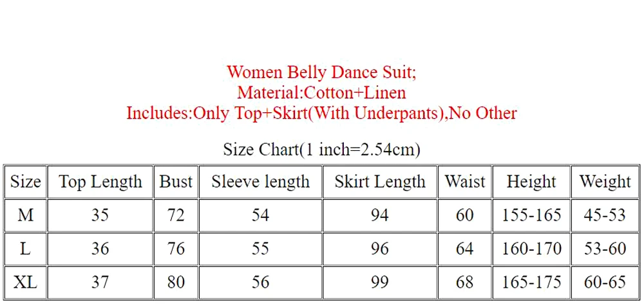This screenshot has width=644, height=307.
Task: Click the 155-165 height cell
Action: coord(531,215)
